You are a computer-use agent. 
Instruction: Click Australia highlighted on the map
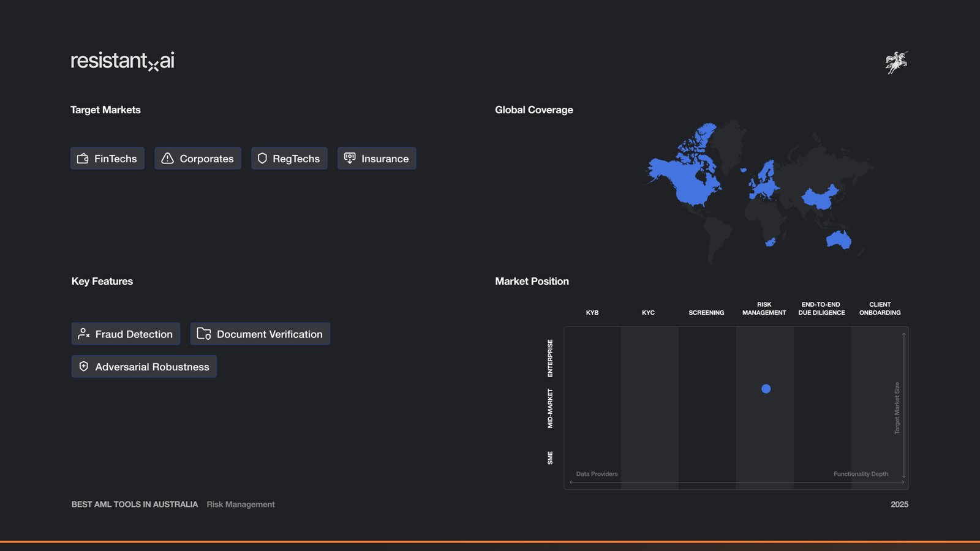[x=839, y=239]
